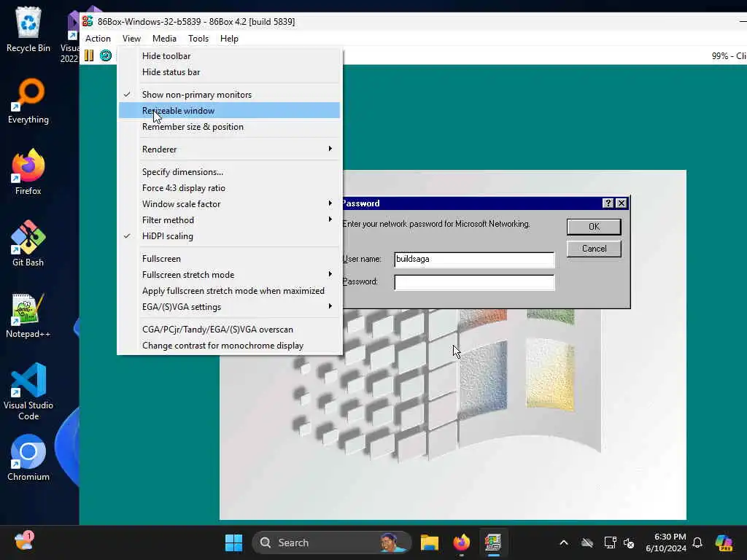Enable Resizeable window option
Viewport: 747px width, 560px height.
[229, 111]
